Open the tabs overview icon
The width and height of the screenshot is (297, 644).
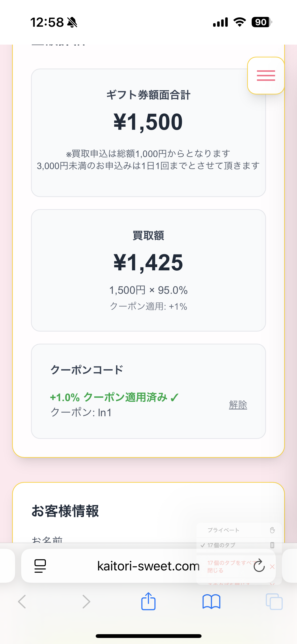274,602
